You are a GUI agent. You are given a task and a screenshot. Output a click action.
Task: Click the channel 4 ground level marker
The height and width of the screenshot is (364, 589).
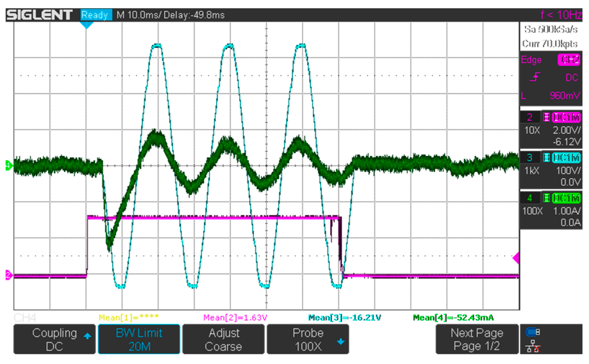tap(9, 165)
